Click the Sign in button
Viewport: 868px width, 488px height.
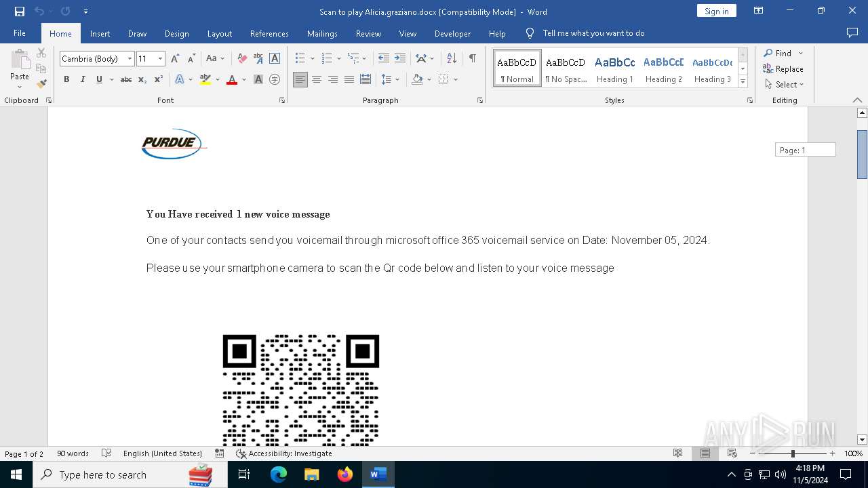pos(716,11)
